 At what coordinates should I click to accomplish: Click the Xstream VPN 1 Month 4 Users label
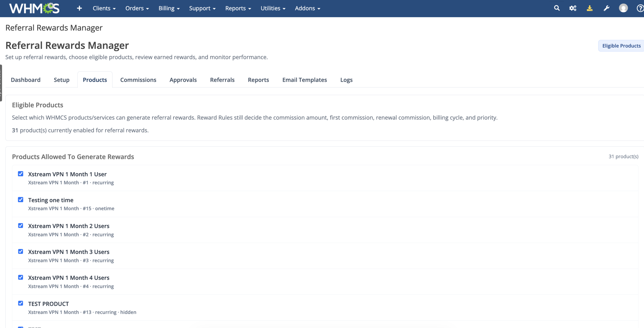(x=69, y=278)
